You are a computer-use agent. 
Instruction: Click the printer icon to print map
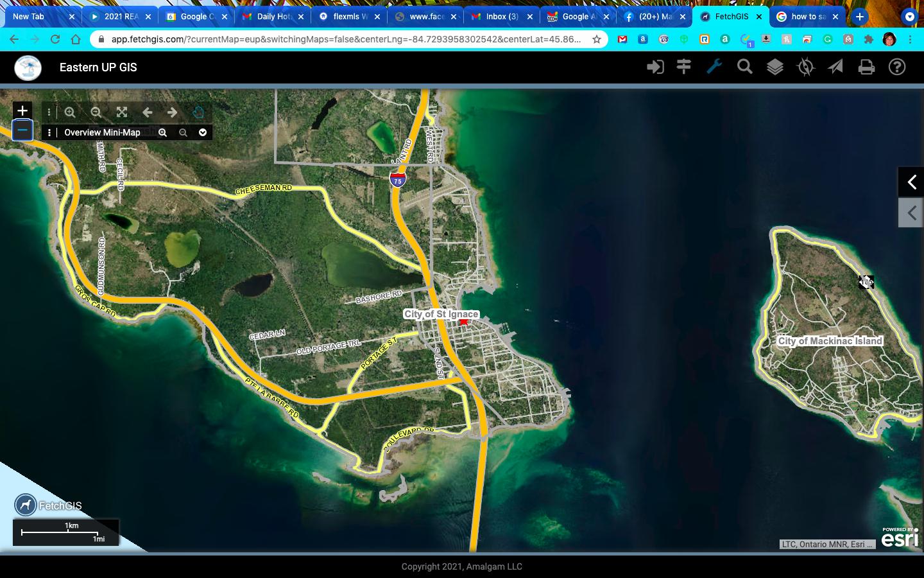tap(866, 67)
